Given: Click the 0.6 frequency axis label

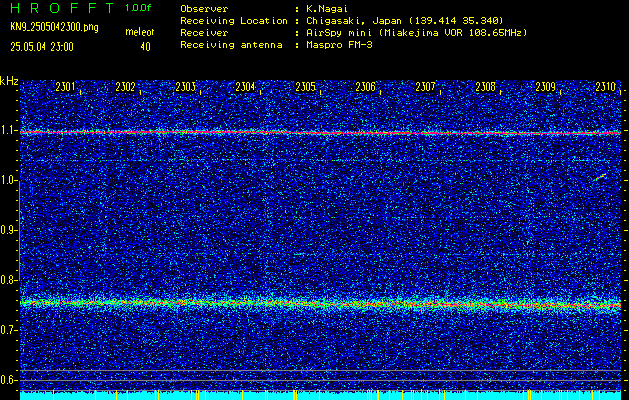Looking at the screenshot, I should click(8, 380).
